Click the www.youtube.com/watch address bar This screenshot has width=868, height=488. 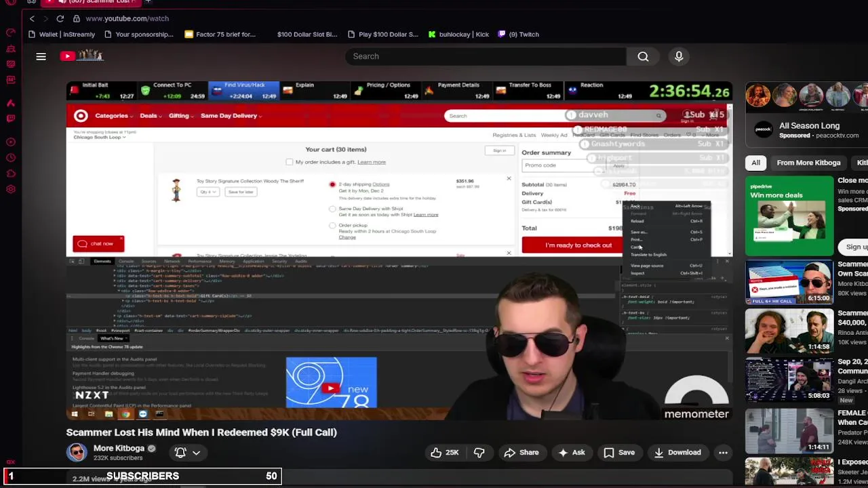click(127, 18)
